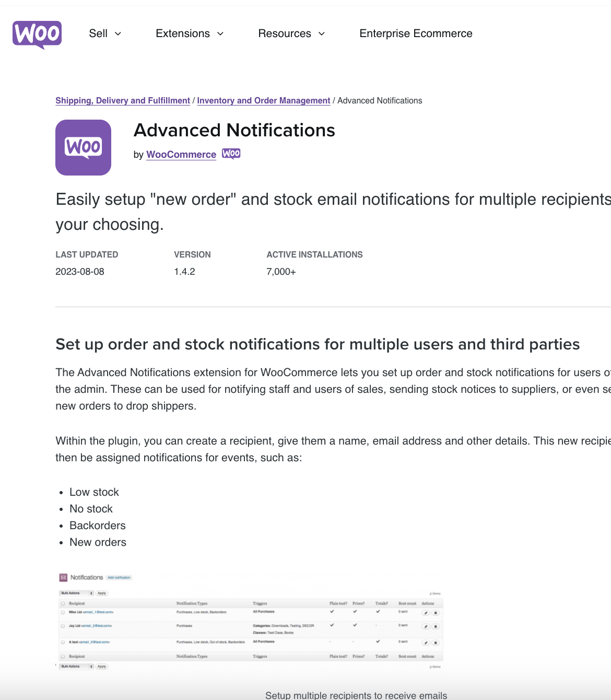
Task: Click the Notifications screenshot thumbnail
Action: [250, 622]
